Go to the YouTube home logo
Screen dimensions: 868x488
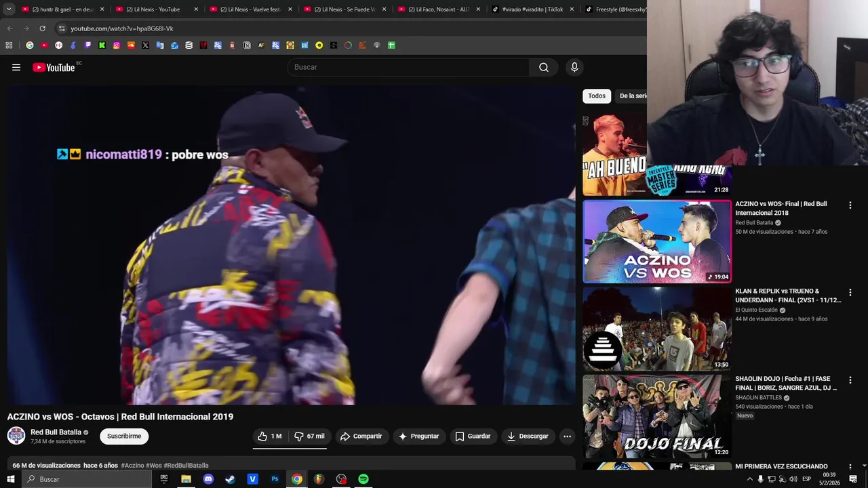tap(54, 67)
